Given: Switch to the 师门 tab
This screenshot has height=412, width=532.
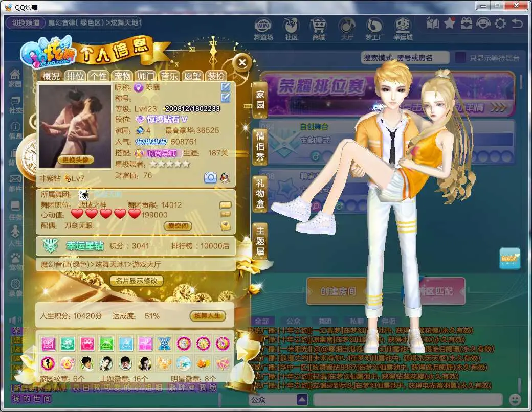Looking at the screenshot, I should pos(146,76).
